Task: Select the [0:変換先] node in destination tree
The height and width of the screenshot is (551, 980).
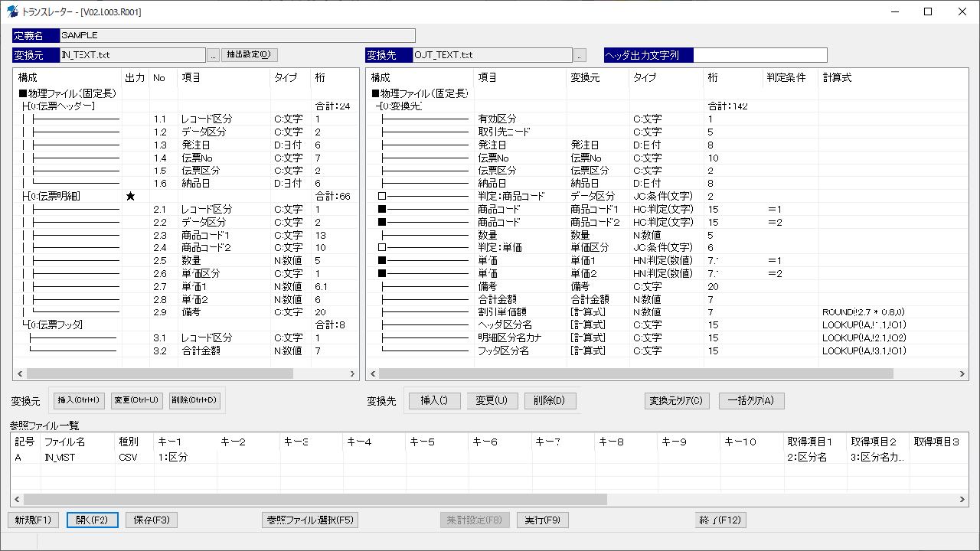Action: (x=402, y=106)
